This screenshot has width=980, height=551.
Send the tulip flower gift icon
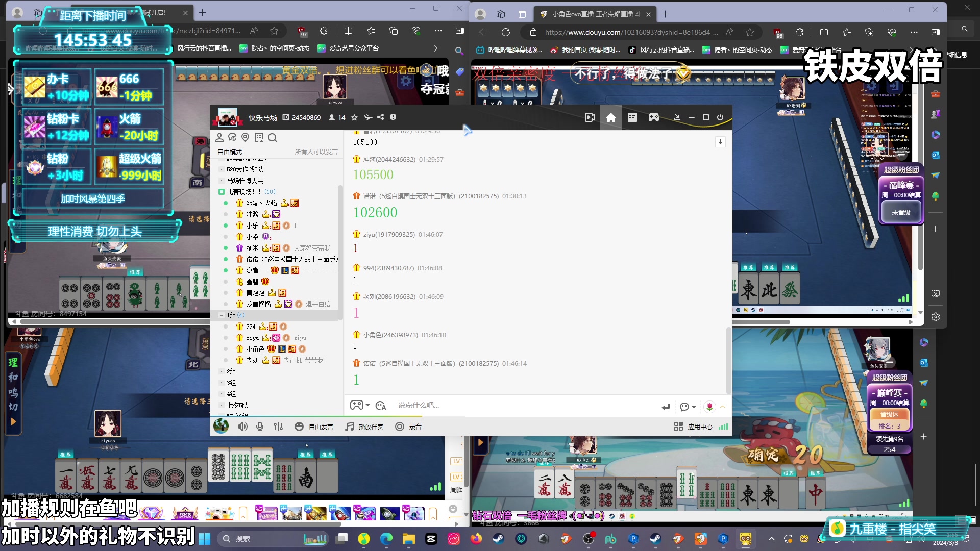pyautogui.click(x=709, y=407)
